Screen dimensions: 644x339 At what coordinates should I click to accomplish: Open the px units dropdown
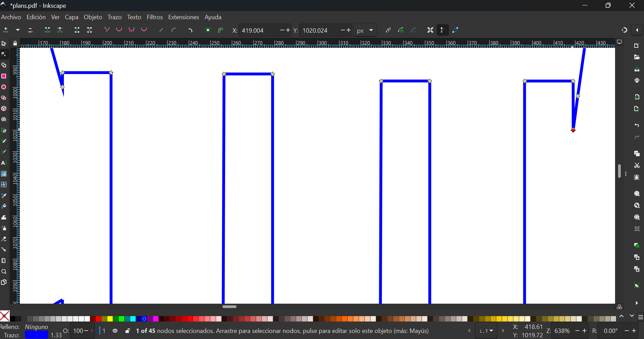(365, 30)
